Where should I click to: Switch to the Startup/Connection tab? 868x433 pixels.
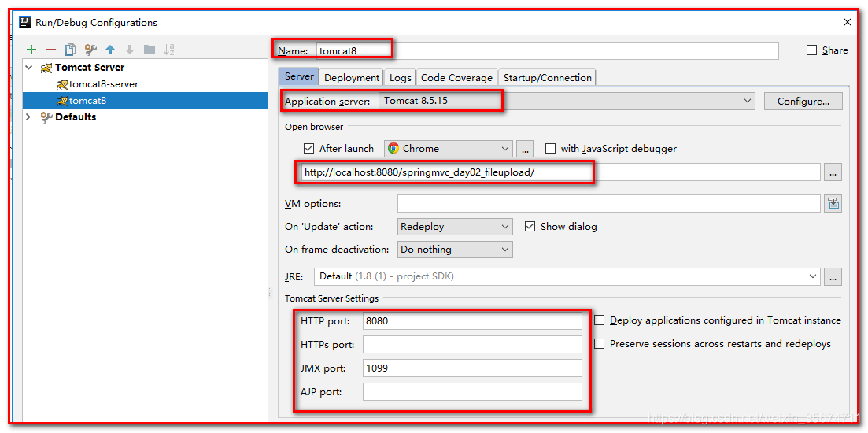[x=548, y=77]
